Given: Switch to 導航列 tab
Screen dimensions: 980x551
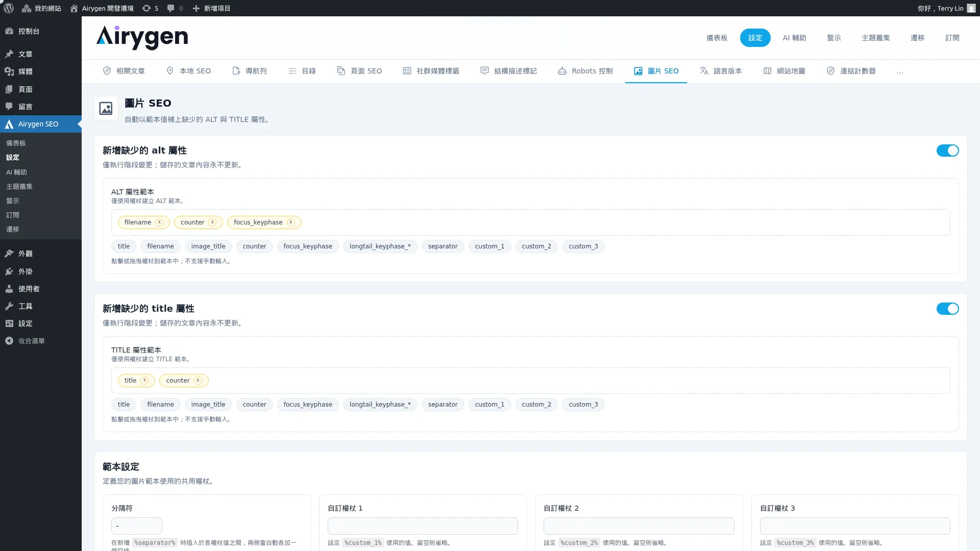Looking at the screenshot, I should click(x=250, y=71).
